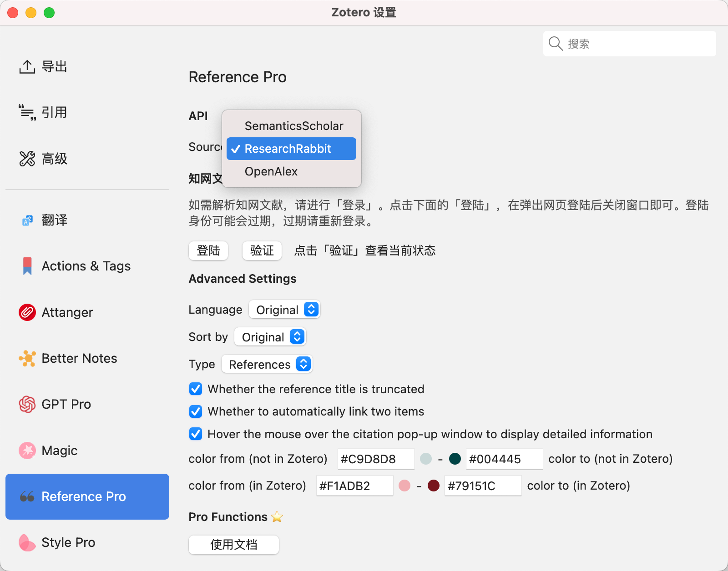Open the Actions & Tags settings pane

tap(87, 266)
